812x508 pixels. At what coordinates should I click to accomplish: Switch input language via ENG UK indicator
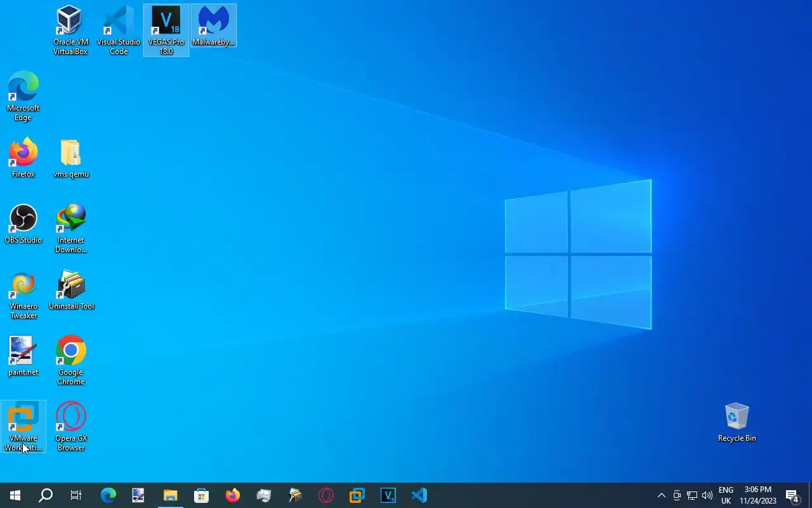tap(726, 495)
